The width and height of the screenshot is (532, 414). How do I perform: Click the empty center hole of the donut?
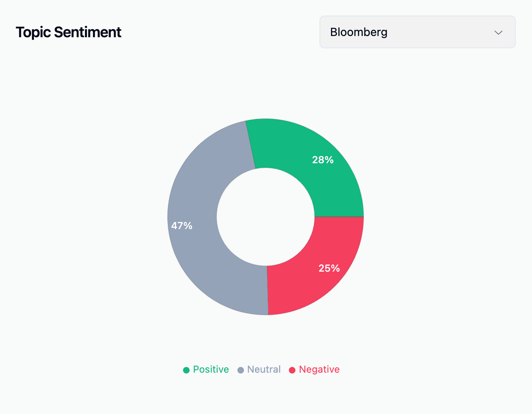point(266,217)
